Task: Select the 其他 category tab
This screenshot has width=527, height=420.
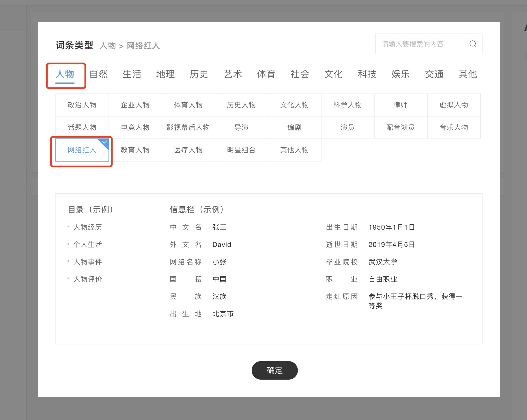Action: [468, 74]
